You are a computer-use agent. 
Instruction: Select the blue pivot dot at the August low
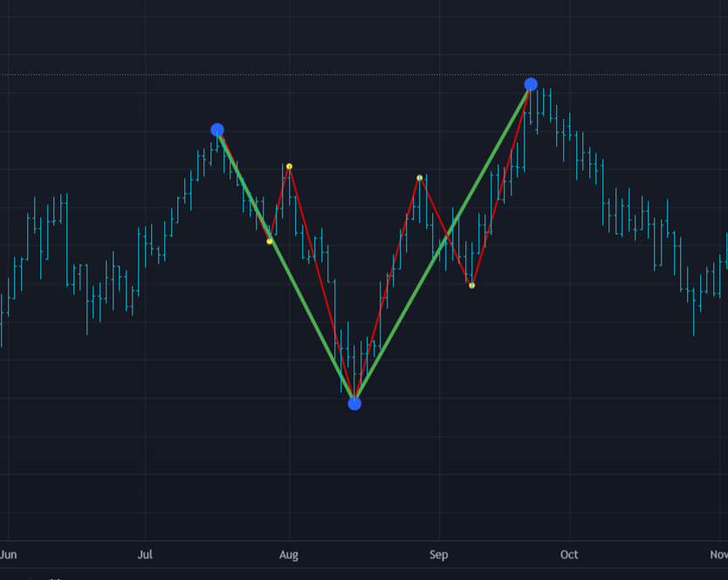point(354,404)
